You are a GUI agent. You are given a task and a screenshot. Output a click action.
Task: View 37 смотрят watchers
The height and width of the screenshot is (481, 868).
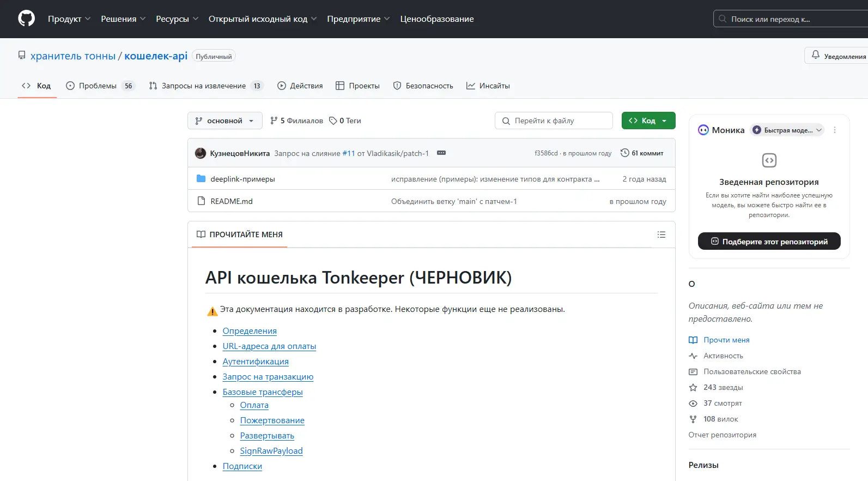coord(715,403)
